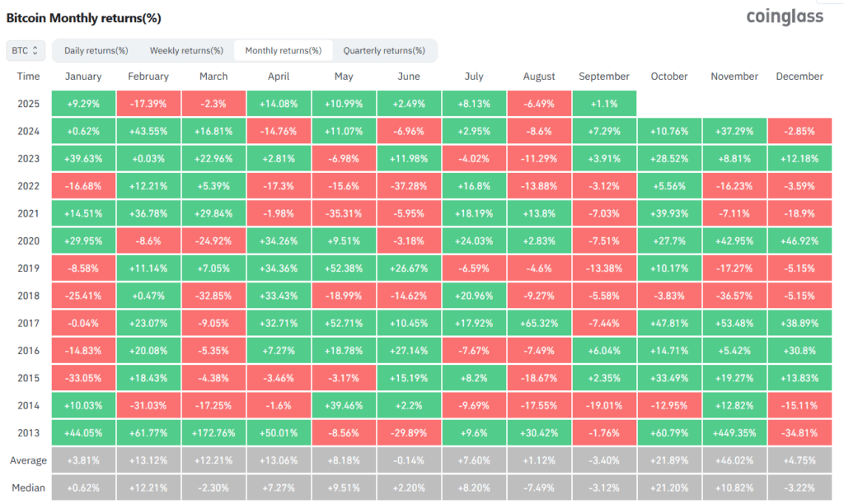Click the 2025 year row label
Viewport: 844px width, 504px height.
(28, 103)
